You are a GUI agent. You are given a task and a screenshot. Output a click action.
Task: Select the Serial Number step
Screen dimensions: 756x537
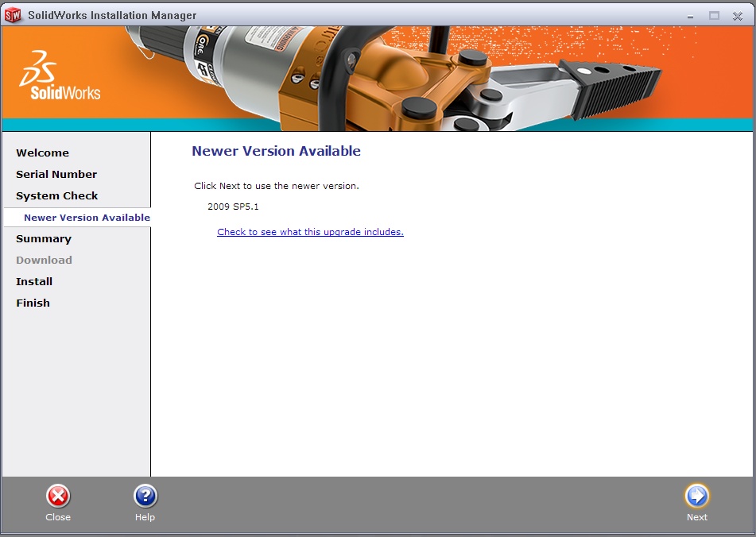pos(56,174)
